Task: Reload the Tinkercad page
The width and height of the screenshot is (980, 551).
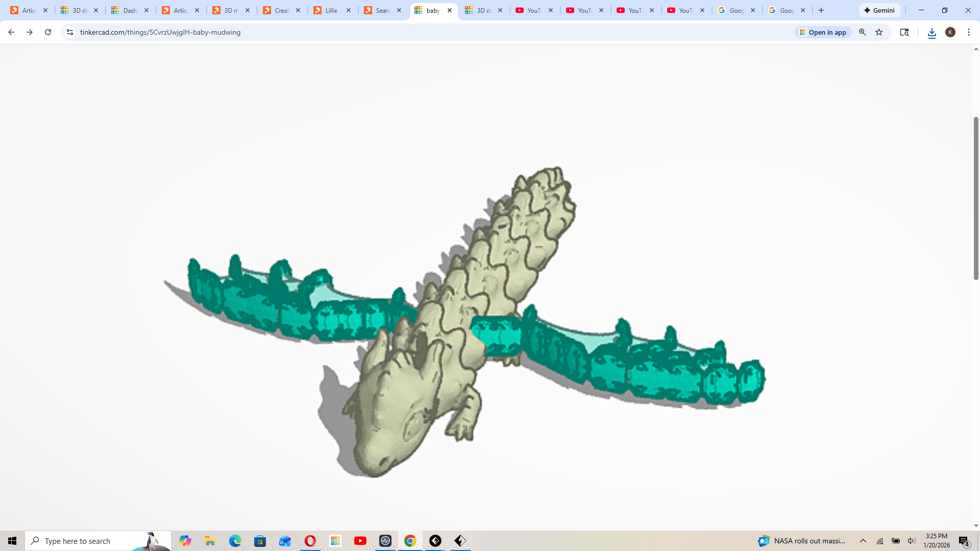Action: (x=48, y=32)
